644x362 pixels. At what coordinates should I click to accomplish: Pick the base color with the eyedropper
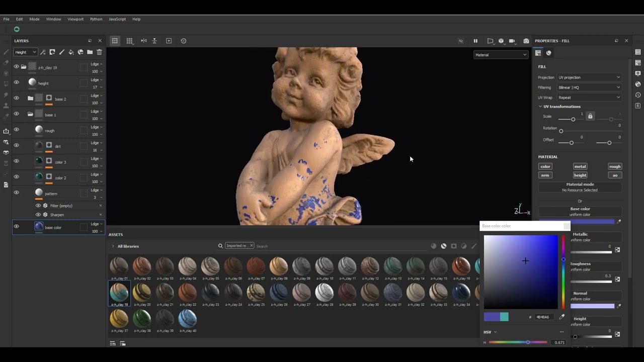tap(619, 221)
